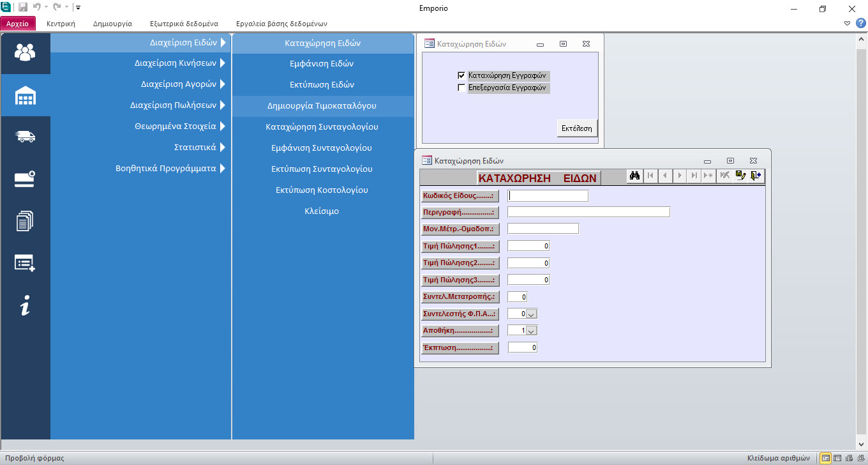Click the binoculars find record icon

tap(634, 176)
